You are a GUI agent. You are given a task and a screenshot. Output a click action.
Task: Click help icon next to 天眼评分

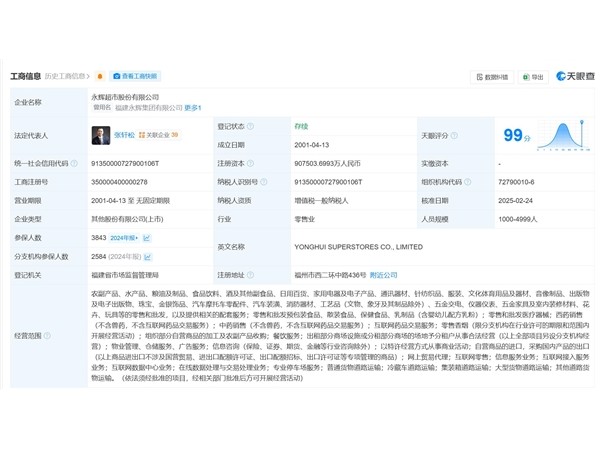(x=454, y=135)
